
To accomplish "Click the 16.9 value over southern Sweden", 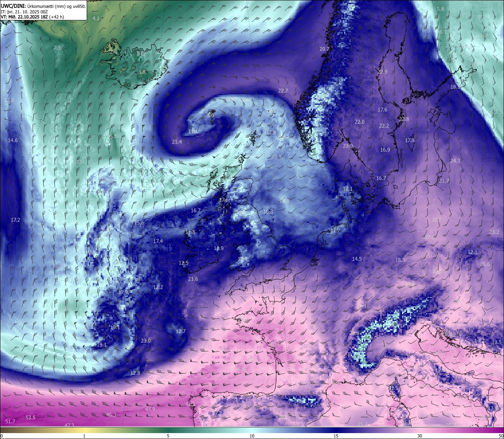I will coord(385,150).
